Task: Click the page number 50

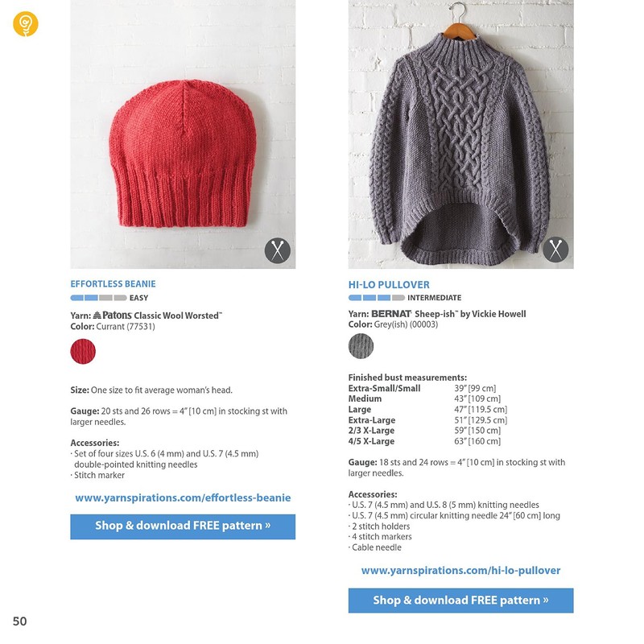Action: 19,621
